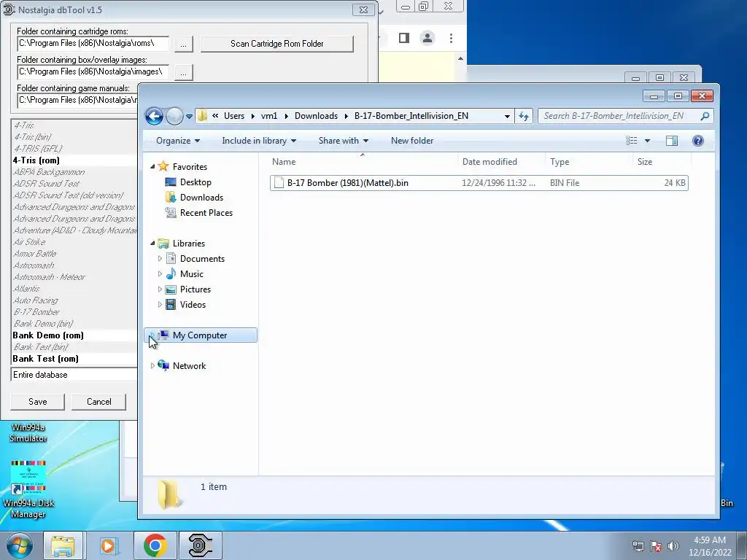Click the Pictures library icon
This screenshot has width=747, height=560.
pos(171,289)
